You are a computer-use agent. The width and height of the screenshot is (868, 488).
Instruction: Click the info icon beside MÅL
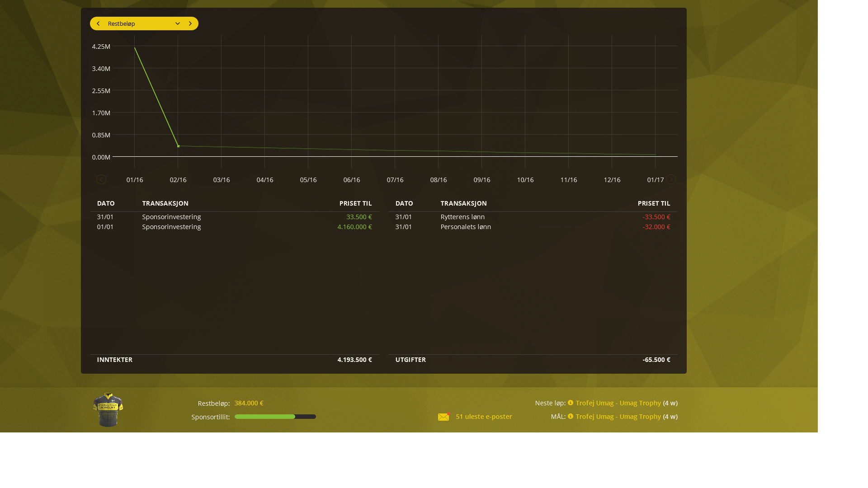click(571, 416)
